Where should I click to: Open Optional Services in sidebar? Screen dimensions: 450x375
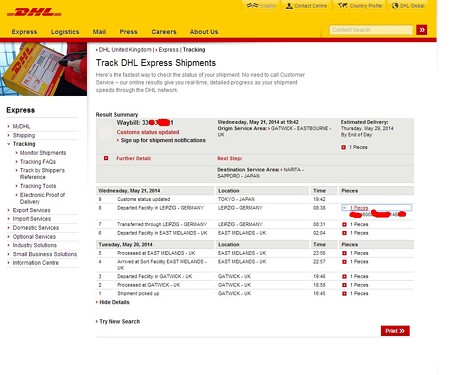[x=34, y=237]
